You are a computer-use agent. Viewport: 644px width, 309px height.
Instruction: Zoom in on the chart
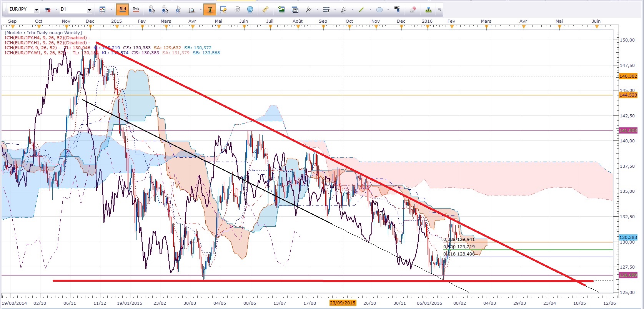click(151, 9)
